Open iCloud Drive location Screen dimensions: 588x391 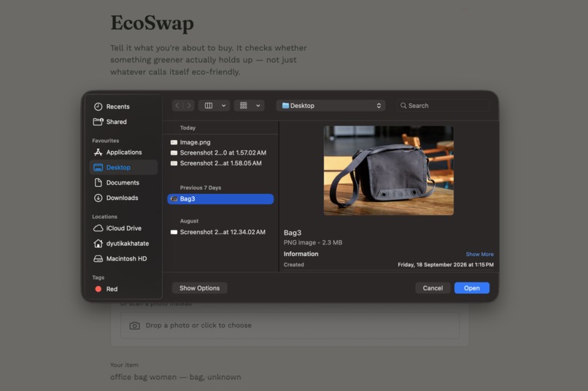(123, 228)
